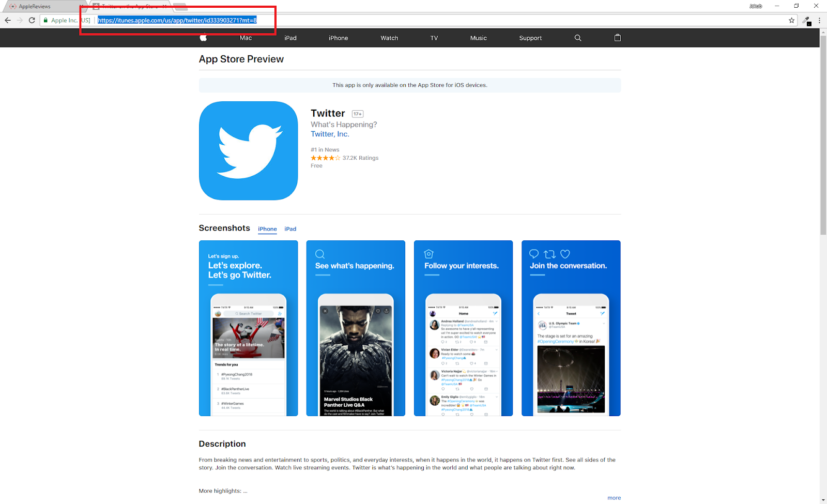Bookmark this page with the star
827x504 pixels.
791,20
